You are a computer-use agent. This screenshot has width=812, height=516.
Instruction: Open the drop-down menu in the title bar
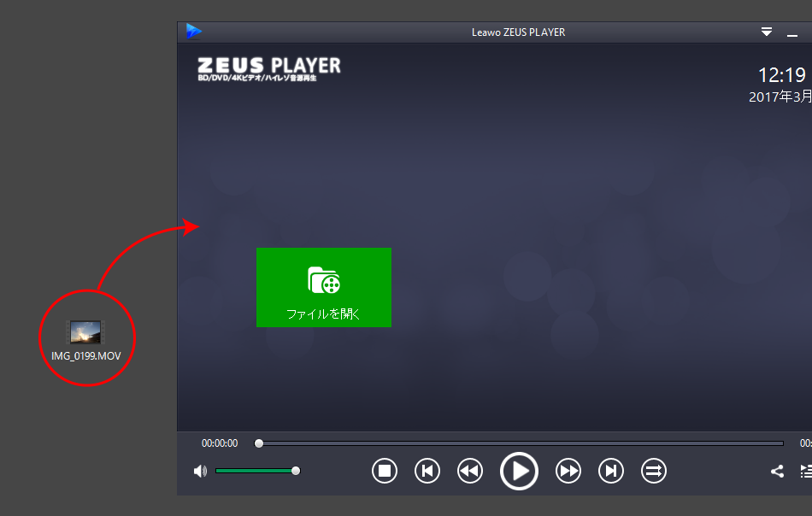tap(767, 32)
